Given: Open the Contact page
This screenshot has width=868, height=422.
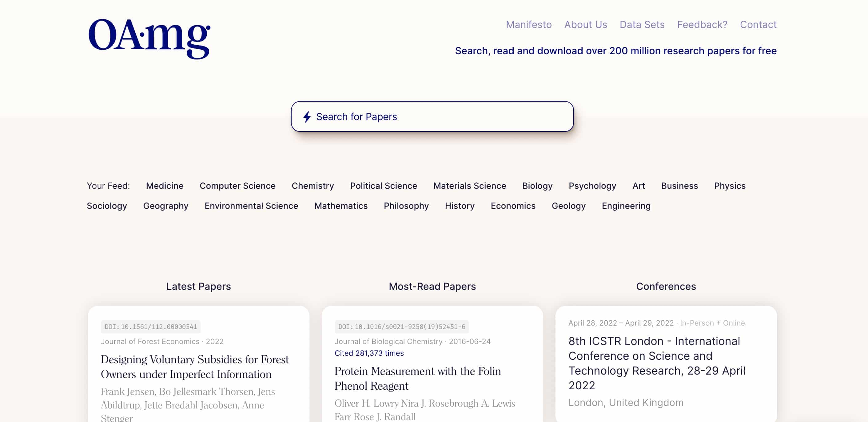Looking at the screenshot, I should (x=758, y=24).
